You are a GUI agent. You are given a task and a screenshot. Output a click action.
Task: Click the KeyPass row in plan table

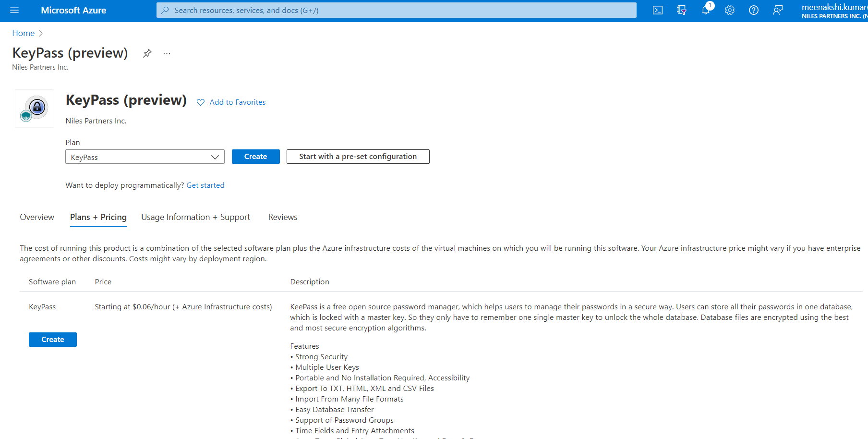pyautogui.click(x=42, y=307)
